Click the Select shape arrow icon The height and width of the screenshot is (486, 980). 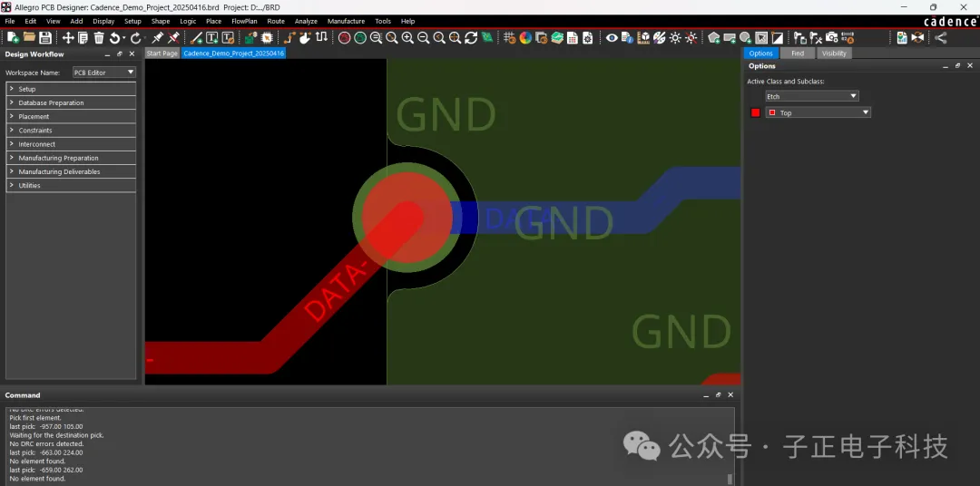pyautogui.click(x=761, y=37)
